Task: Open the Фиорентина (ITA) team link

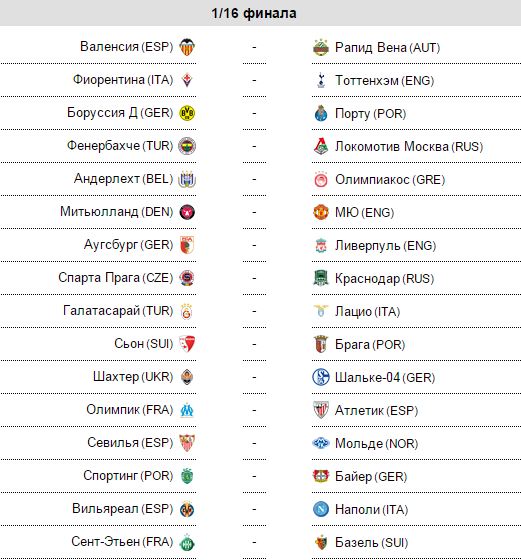Action: coord(123,79)
